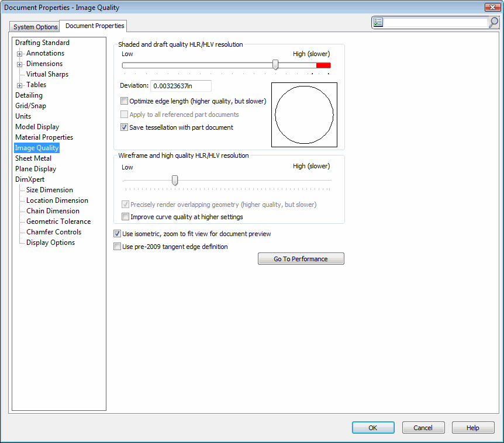The width and height of the screenshot is (504, 443).
Task: Select Chamfer Controls under DimXpert
Action: click(54, 232)
